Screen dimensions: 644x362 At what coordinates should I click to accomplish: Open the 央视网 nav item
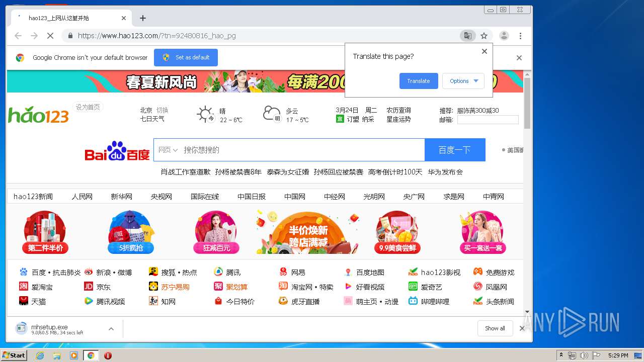click(162, 197)
